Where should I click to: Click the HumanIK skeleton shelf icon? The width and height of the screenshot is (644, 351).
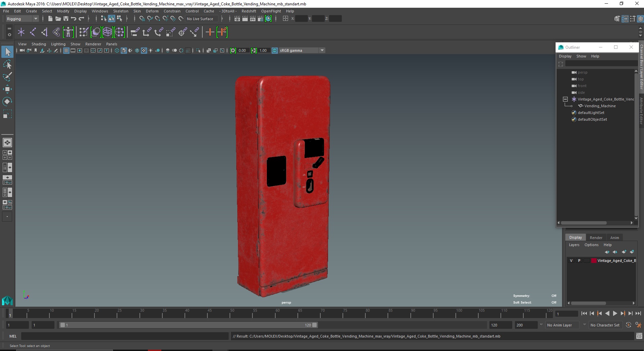pos(68,32)
